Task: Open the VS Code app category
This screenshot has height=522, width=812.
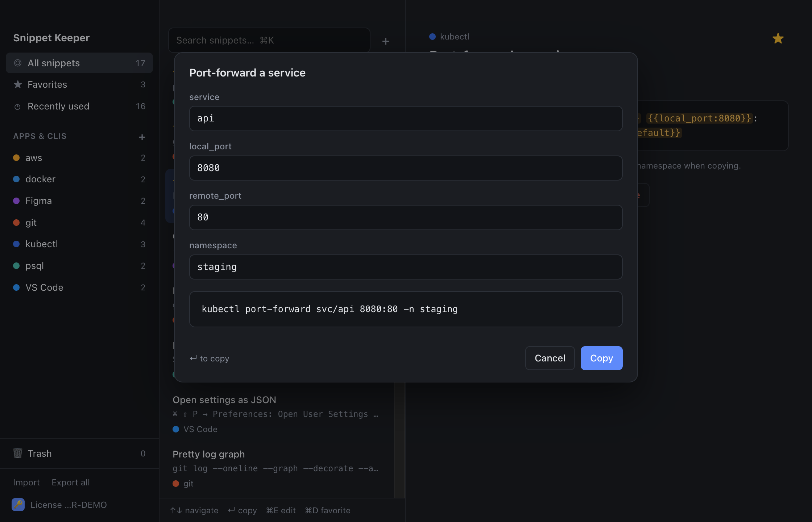Action: coord(79,287)
